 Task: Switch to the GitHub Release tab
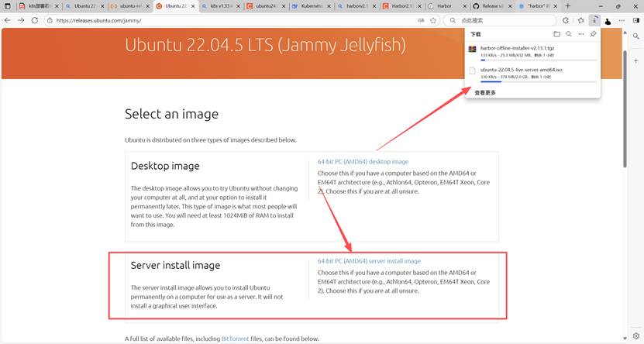[x=492, y=6]
